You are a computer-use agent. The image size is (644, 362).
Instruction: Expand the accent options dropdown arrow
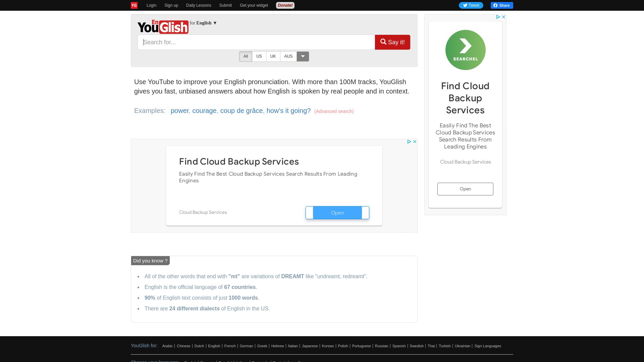(303, 56)
